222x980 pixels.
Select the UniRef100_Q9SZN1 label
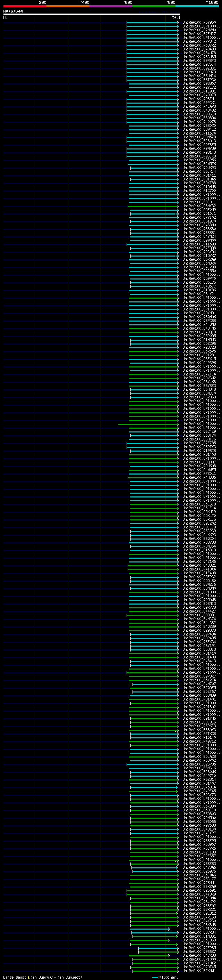click(199, 99)
